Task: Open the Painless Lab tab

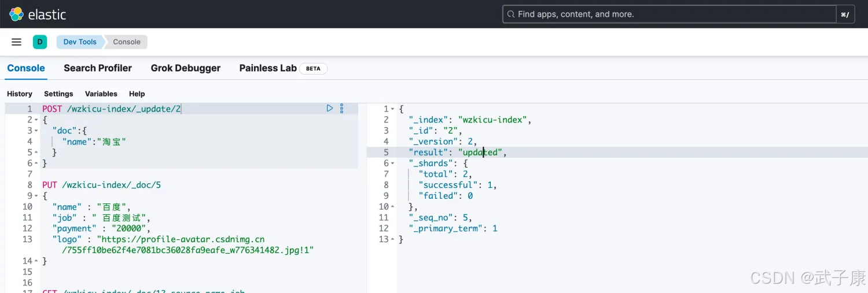Action: pos(268,68)
